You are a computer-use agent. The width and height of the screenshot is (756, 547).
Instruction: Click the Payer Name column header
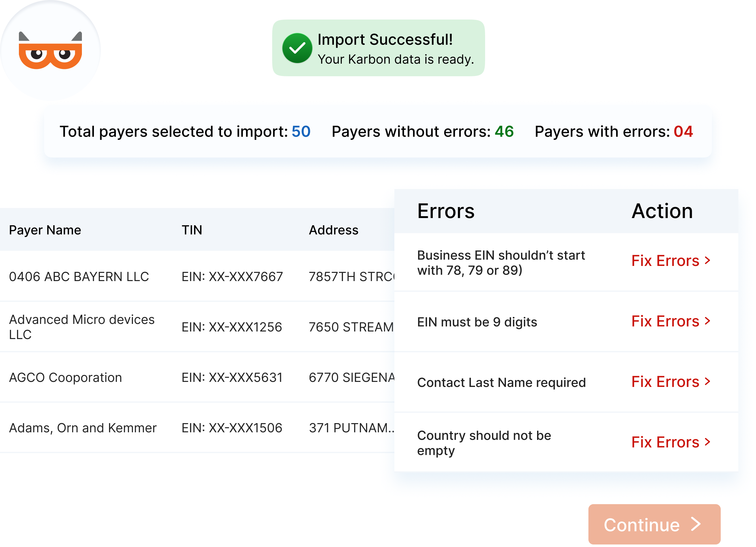coord(45,230)
